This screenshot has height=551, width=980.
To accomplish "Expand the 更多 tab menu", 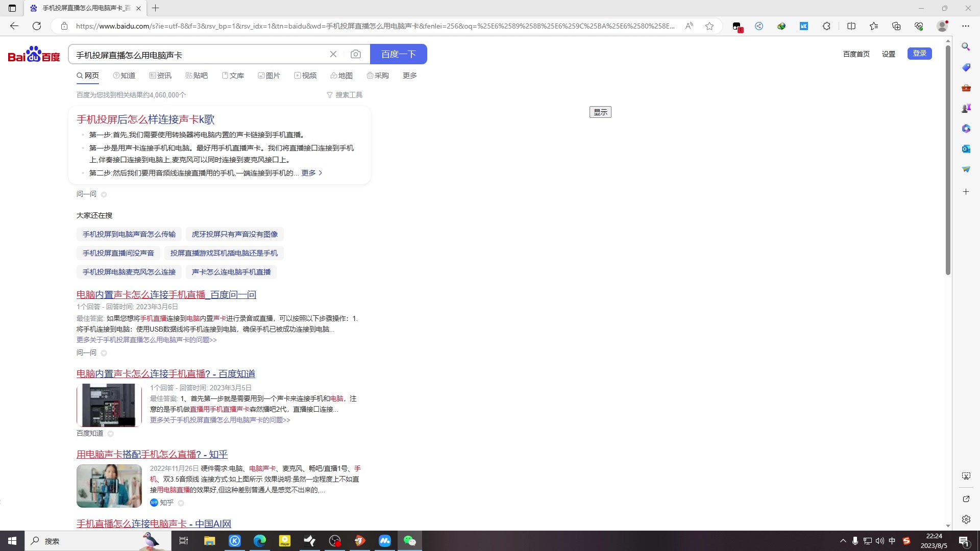I will 410,76.
